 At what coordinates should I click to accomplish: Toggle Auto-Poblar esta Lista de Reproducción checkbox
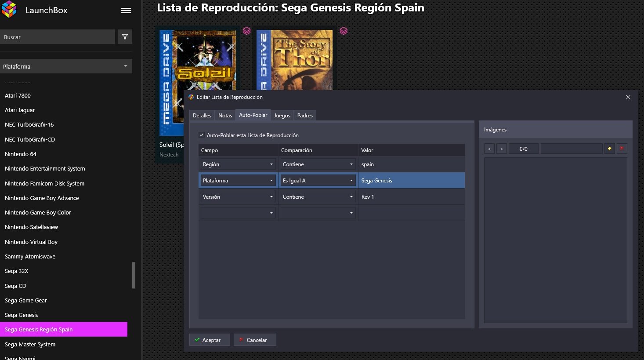coord(202,135)
